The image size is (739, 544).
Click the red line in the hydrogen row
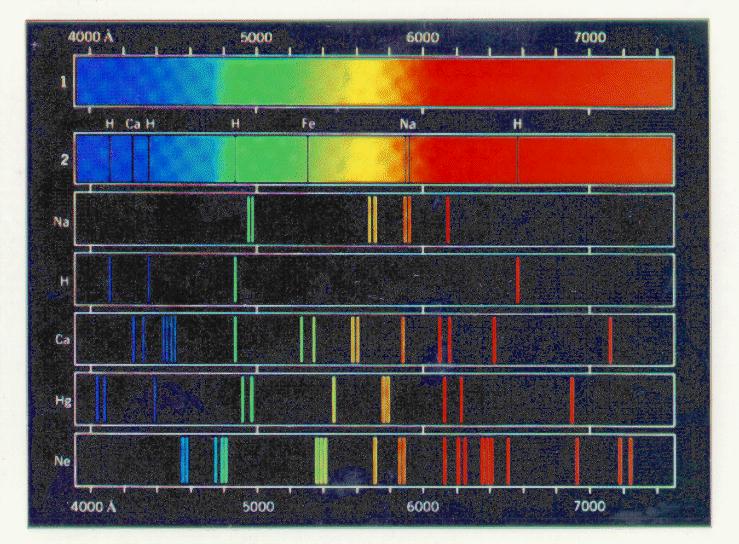517,279
